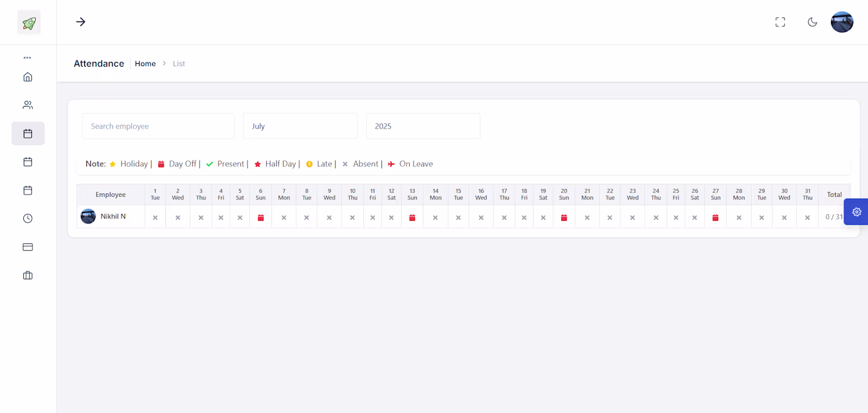Open the profile avatar at top right

(x=842, y=22)
